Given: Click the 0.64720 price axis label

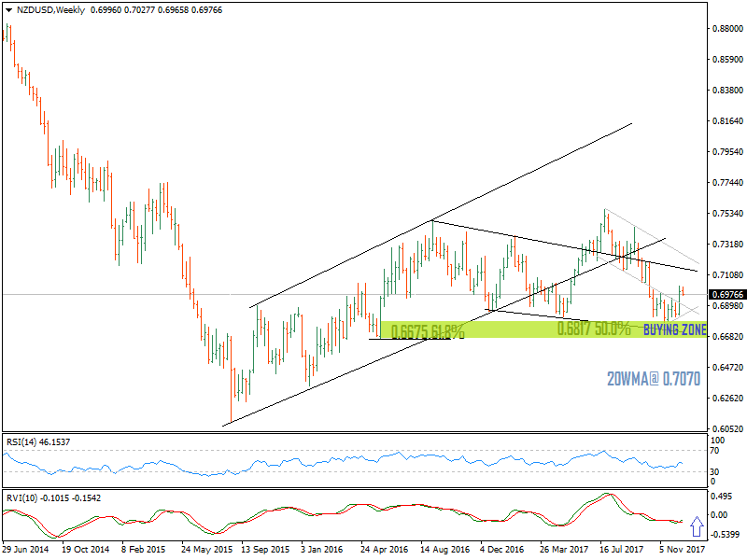Looking at the screenshot, I should 727,367.
